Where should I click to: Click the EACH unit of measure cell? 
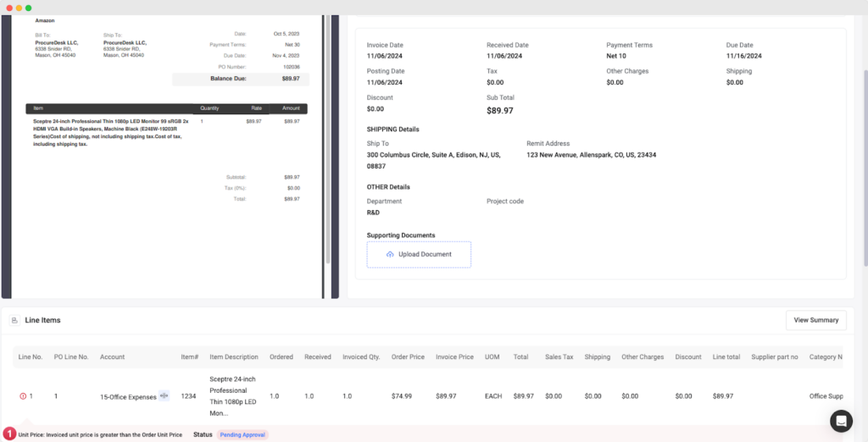tap(493, 396)
